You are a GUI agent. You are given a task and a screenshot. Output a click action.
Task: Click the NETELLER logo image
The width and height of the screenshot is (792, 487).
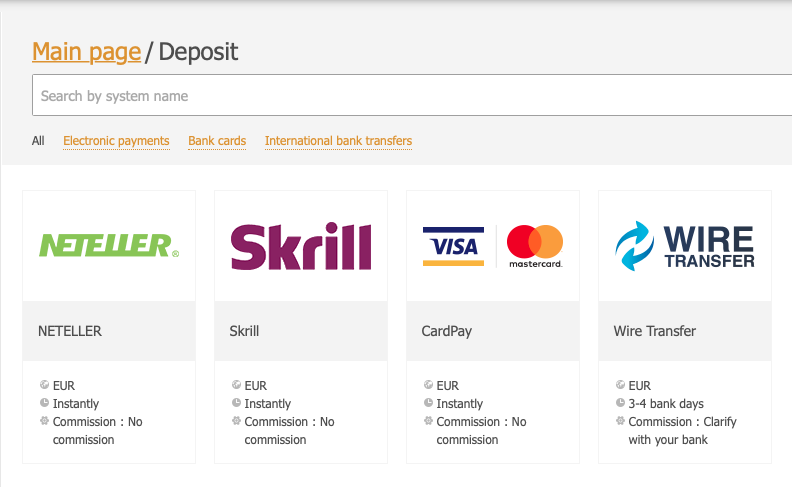[109, 246]
